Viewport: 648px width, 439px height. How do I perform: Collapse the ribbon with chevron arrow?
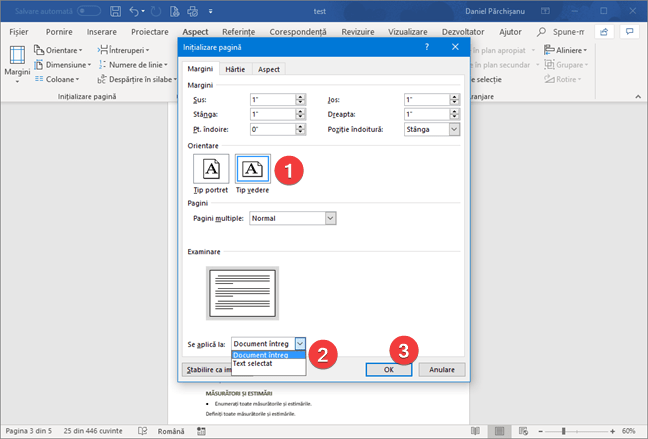point(638,97)
